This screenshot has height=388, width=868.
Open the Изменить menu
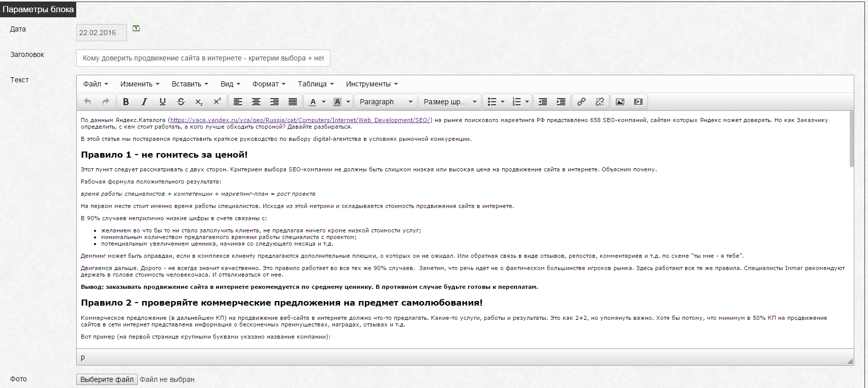140,84
